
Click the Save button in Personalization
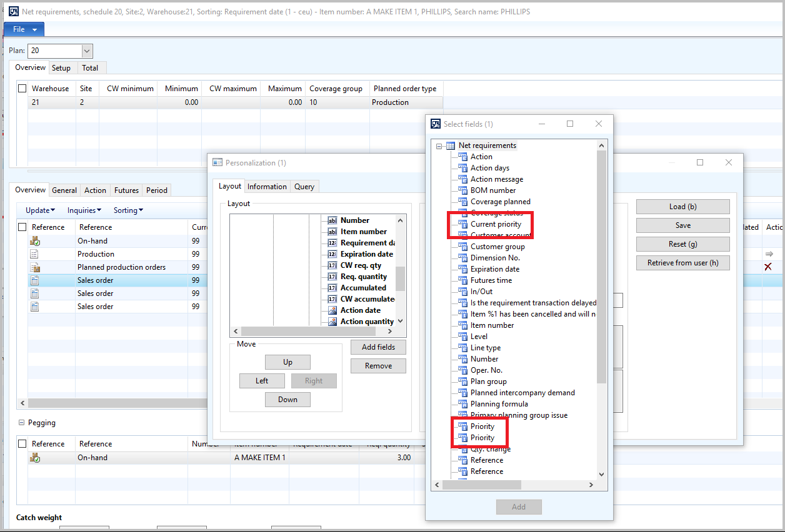coord(683,225)
